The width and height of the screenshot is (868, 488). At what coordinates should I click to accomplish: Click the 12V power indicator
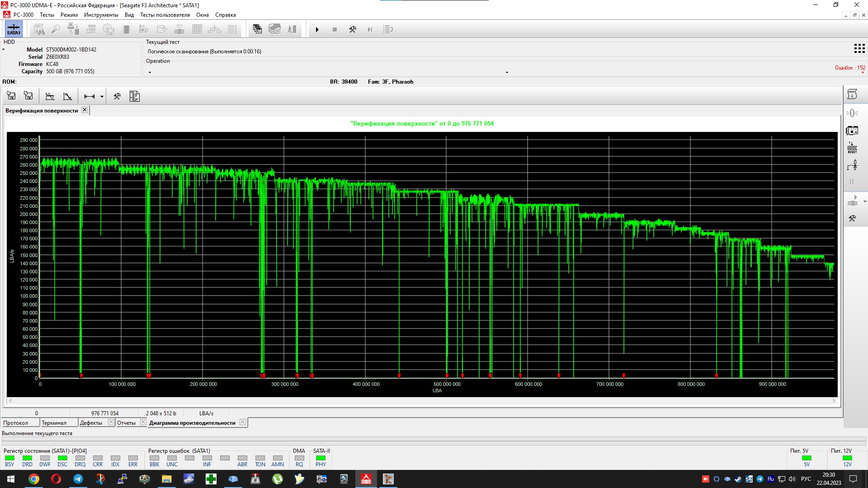(847, 458)
